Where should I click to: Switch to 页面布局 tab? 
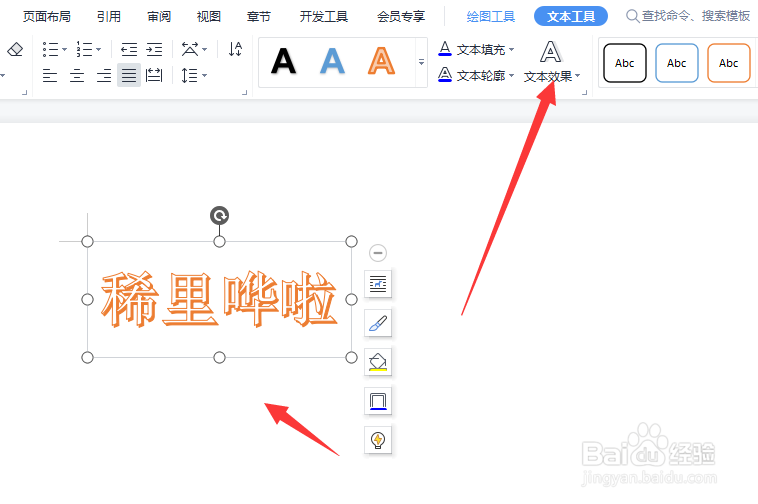pyautogui.click(x=47, y=16)
